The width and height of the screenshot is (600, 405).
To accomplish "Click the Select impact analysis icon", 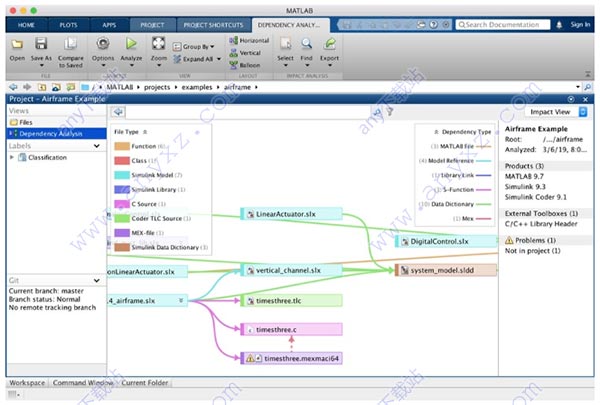I will 285,44.
